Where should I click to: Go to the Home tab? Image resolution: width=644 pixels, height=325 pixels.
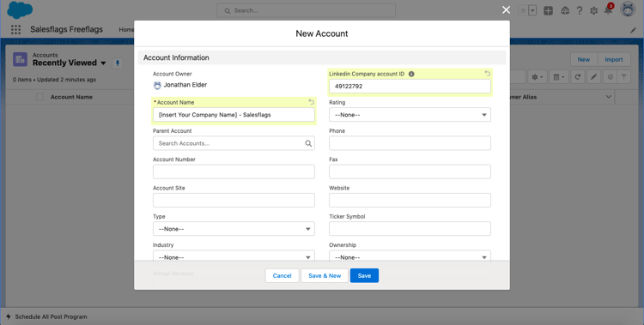pyautogui.click(x=126, y=29)
